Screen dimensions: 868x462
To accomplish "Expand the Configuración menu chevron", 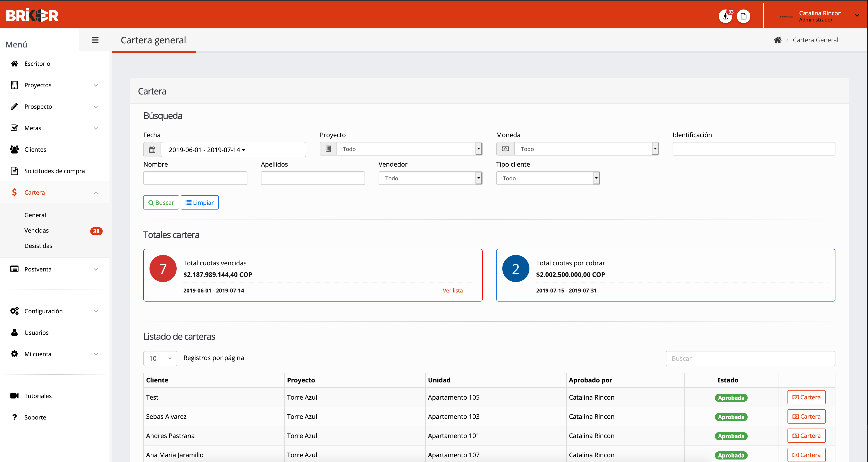I will tap(96, 311).
